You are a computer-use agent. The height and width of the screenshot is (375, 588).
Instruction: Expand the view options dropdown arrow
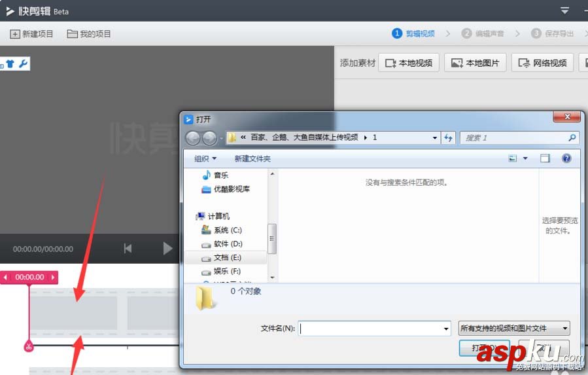(x=525, y=158)
